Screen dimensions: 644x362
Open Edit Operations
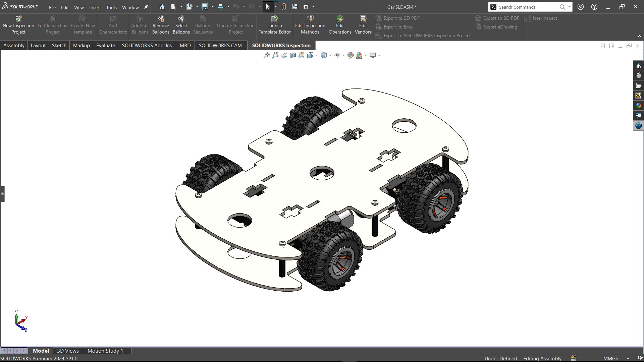(340, 25)
